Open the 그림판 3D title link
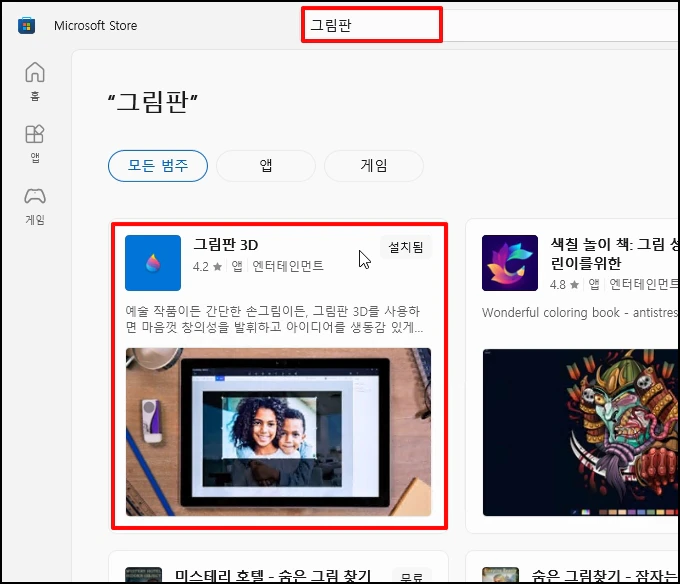 pos(226,245)
